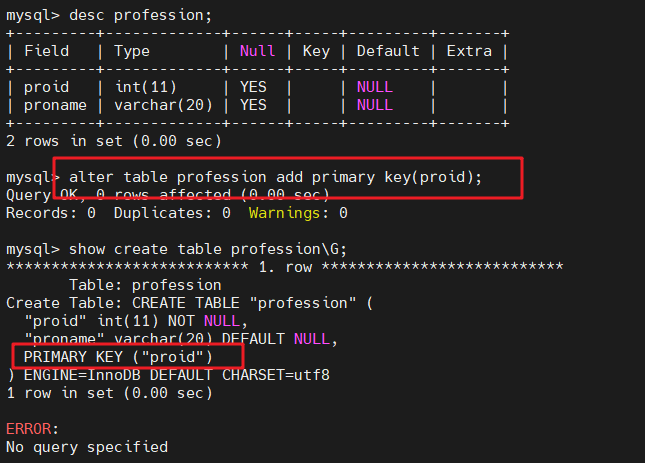Click 'proid' in the desc table
The height and width of the screenshot is (463, 645).
pyautogui.click(x=46, y=87)
